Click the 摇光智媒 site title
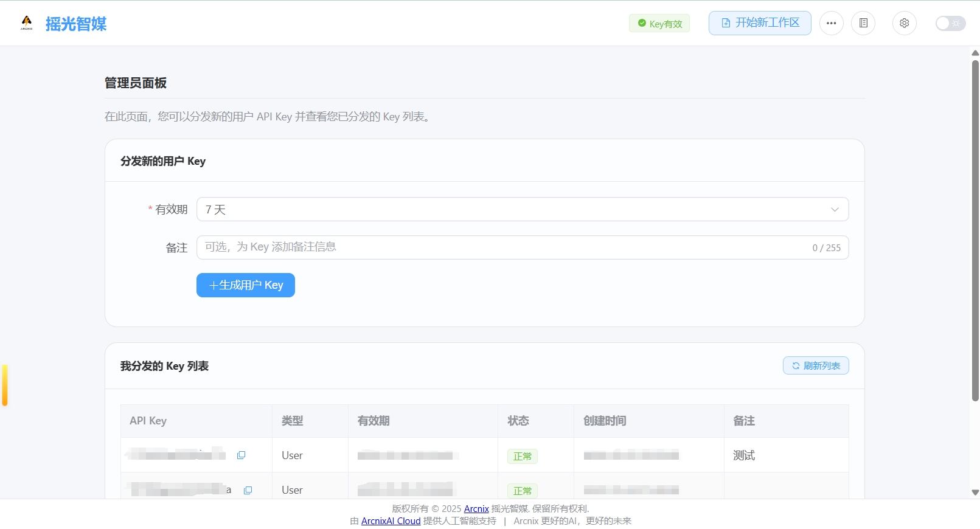Screen dimensions: 980x529 [76, 24]
